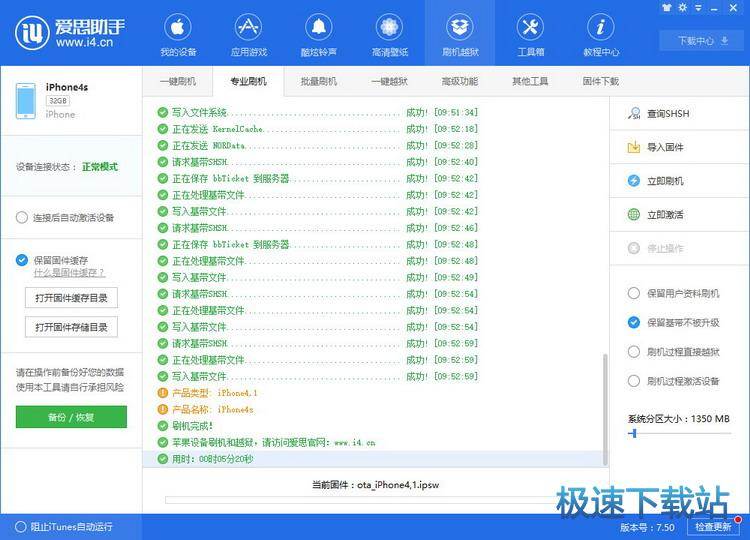Open 酷炫铃声 ringtones section
The width and height of the screenshot is (750, 540).
click(x=319, y=34)
